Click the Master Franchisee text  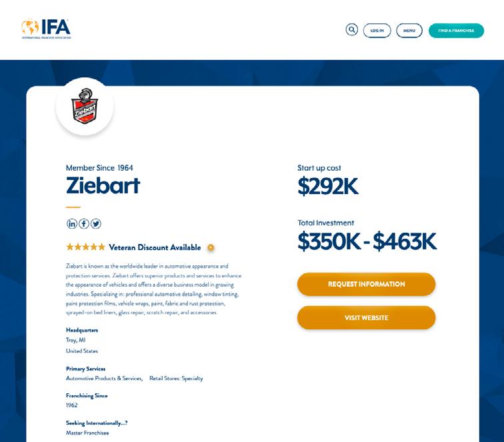click(87, 433)
